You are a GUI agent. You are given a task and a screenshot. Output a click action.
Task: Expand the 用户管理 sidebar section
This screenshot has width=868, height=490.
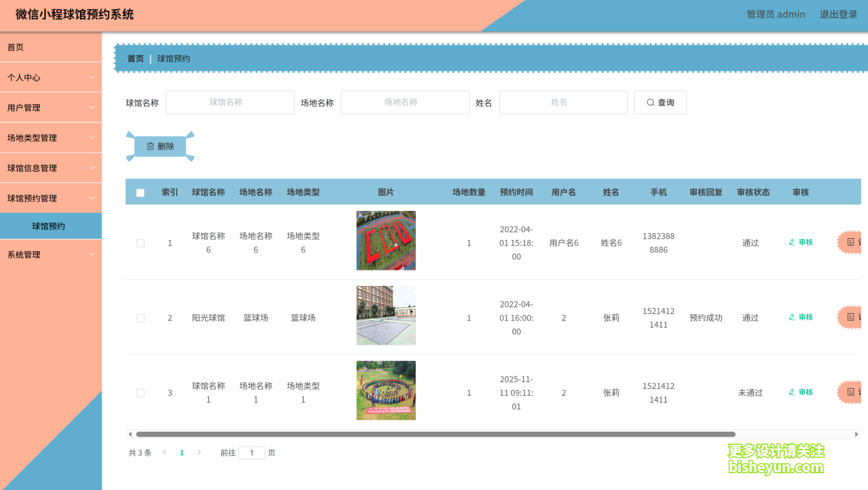pyautogui.click(x=51, y=107)
